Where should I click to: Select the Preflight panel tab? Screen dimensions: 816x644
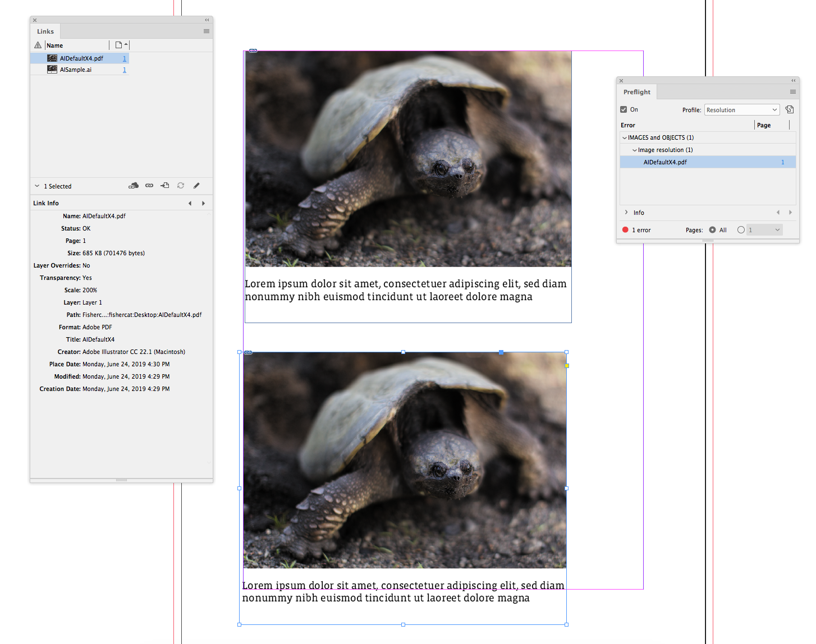coord(637,92)
